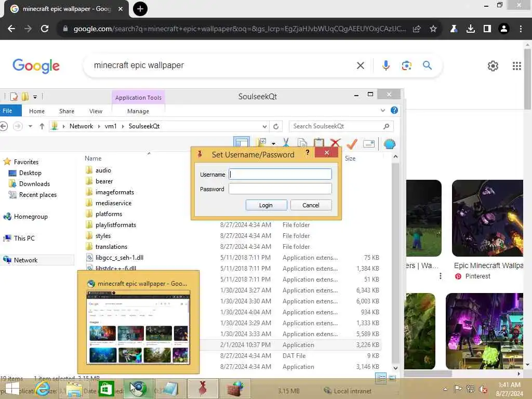Click the Explorer file list vertical scrollbar
Image resolution: width=532 pixels, height=399 pixels.
click(x=395, y=262)
